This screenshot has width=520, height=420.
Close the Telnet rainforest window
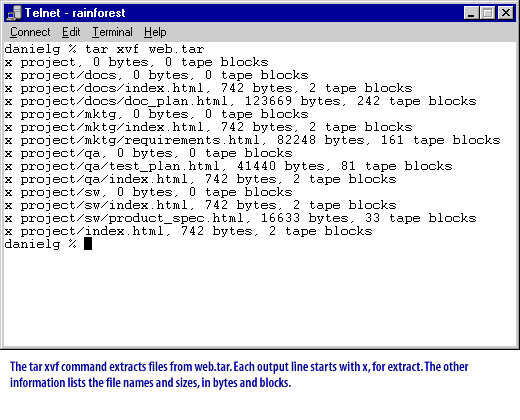pyautogui.click(x=506, y=13)
